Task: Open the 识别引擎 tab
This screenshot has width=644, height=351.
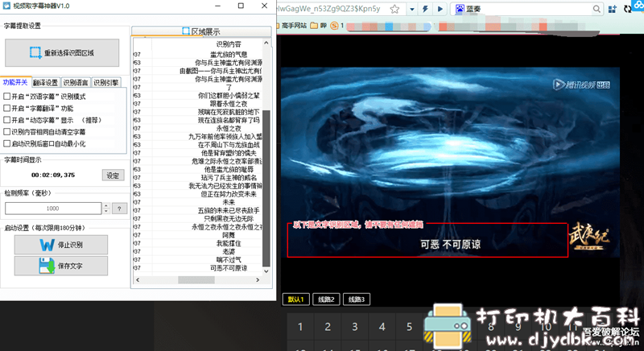Action: (x=106, y=82)
